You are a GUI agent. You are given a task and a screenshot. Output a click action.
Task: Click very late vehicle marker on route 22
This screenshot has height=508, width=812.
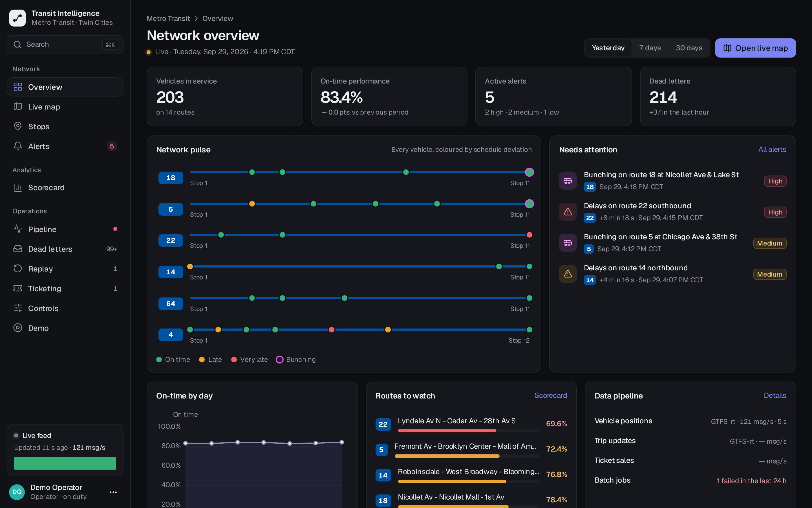(x=529, y=235)
